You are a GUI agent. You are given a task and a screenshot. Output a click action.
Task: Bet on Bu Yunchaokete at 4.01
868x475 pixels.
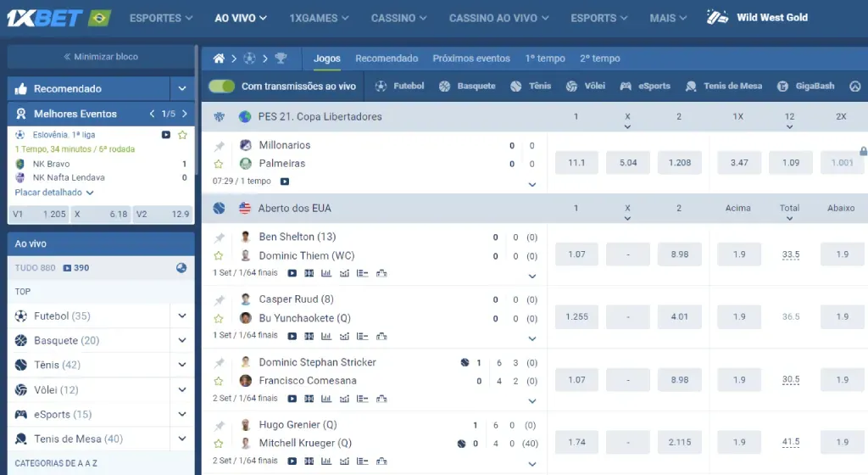click(680, 317)
